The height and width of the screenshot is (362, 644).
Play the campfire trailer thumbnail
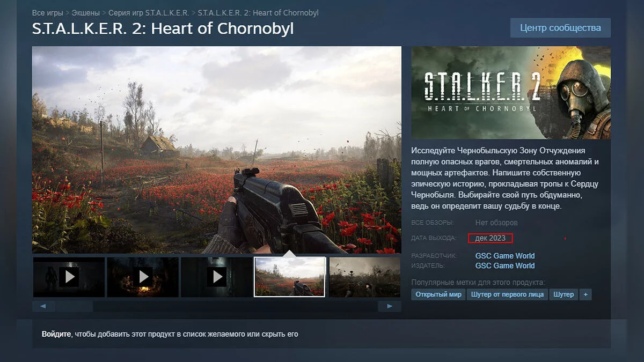[x=143, y=277]
